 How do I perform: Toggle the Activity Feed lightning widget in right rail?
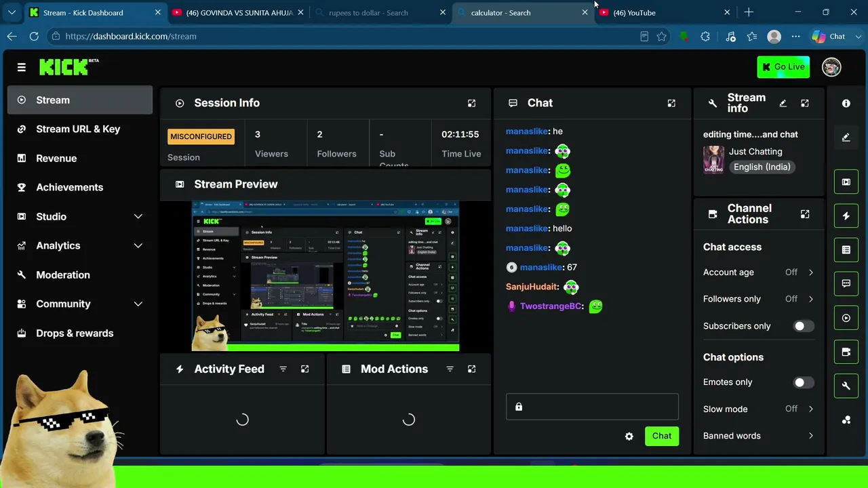tap(846, 216)
